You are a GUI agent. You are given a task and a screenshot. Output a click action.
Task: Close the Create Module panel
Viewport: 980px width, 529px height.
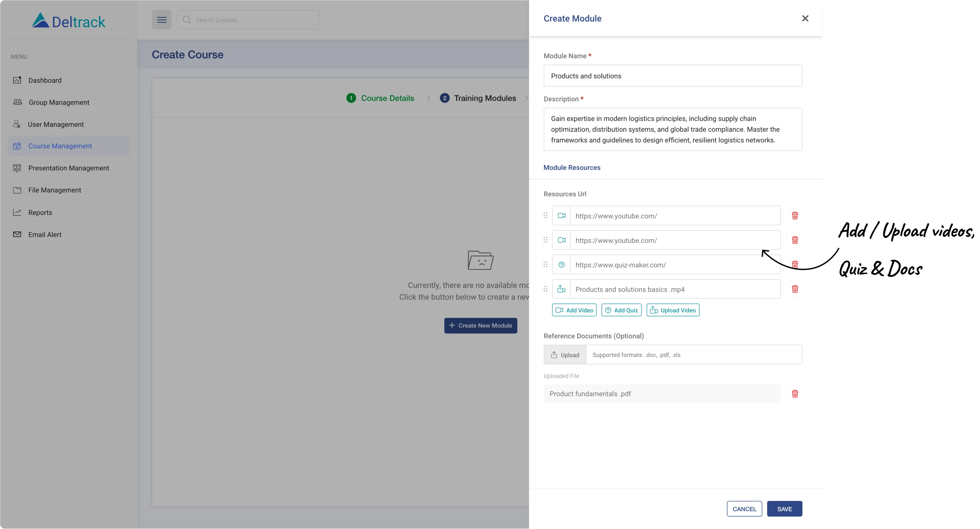[805, 18]
